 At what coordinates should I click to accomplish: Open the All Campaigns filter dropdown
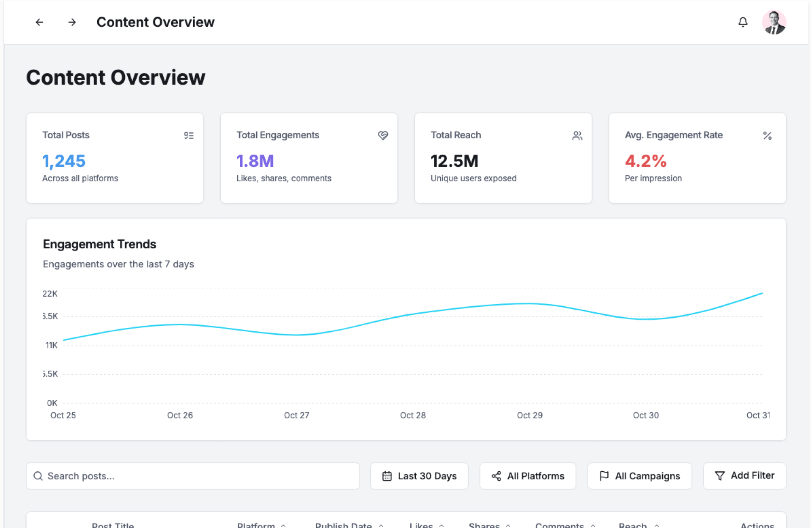639,476
